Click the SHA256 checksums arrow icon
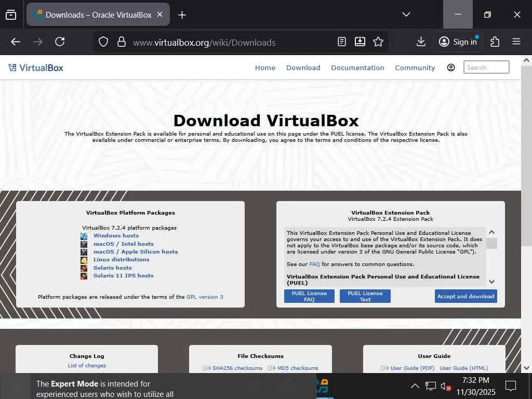This screenshot has height=399, width=532. point(207,368)
